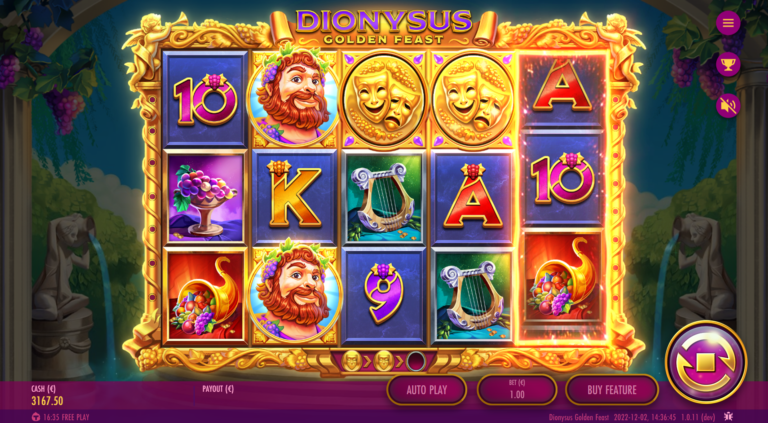Click the bug icon in the footer
Viewport: 768px width, 423px height.
coord(728,417)
